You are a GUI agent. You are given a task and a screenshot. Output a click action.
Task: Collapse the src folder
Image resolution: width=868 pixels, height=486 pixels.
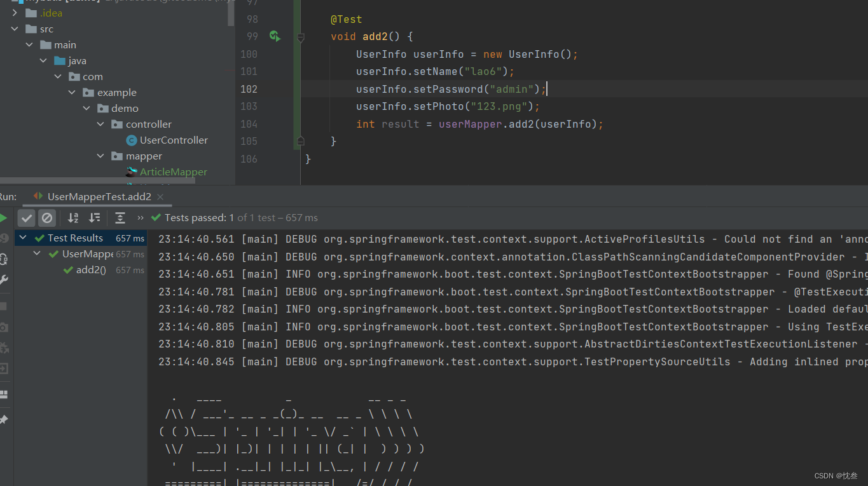point(15,29)
